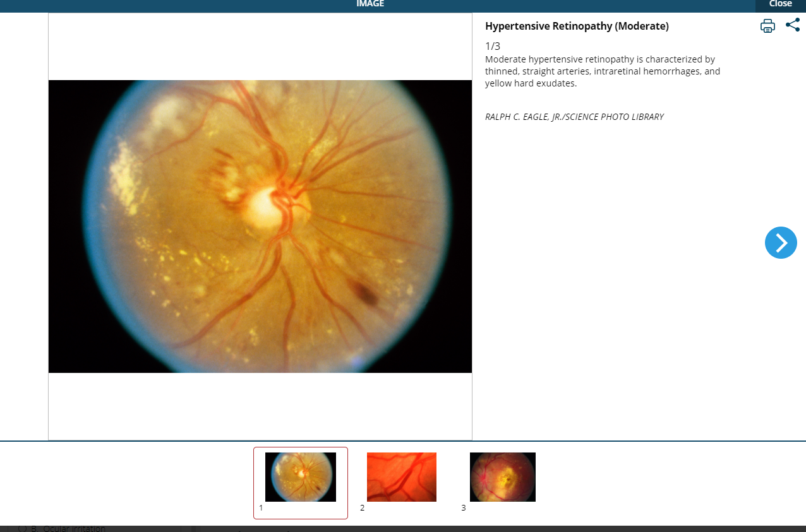Screen dimensions: 806x532
Task: Click the '1/3' image counter
Action: coord(493,46)
